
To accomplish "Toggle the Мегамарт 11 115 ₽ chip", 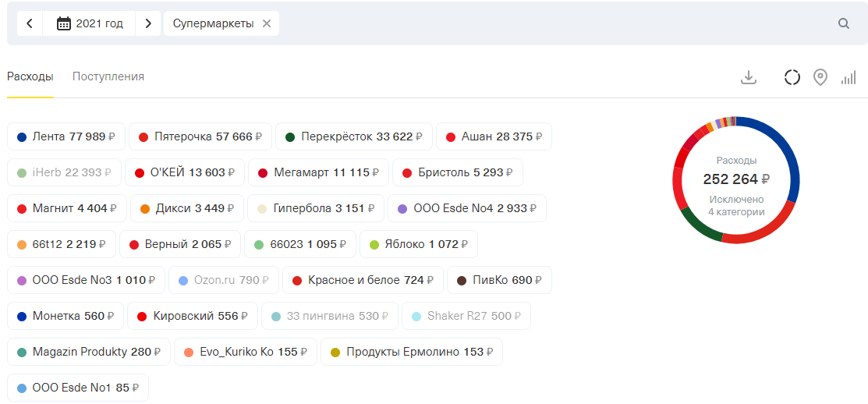I will pyautogui.click(x=318, y=172).
